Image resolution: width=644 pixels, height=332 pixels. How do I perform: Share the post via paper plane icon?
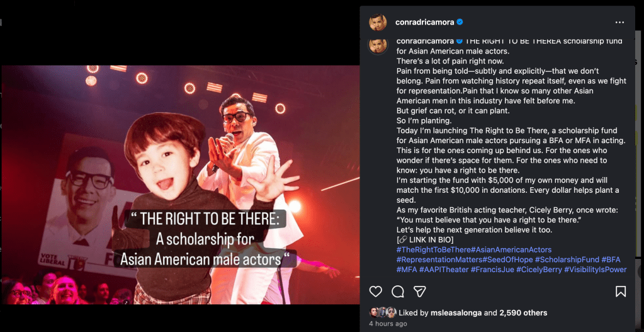tap(419, 292)
